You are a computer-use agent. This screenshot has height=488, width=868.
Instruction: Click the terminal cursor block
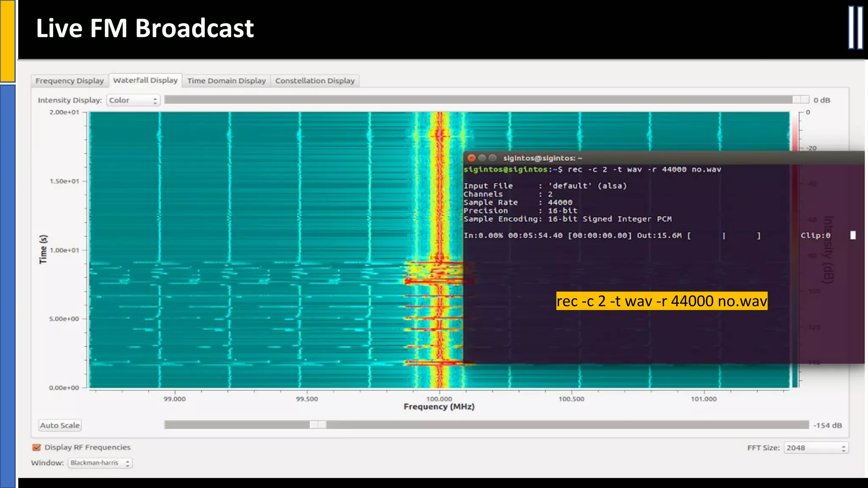(853, 235)
